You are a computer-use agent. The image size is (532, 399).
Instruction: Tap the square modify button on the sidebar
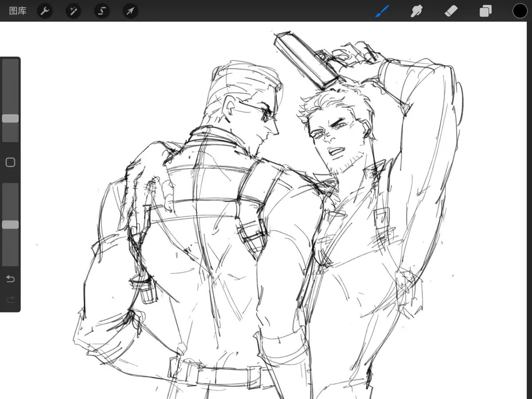(10, 162)
